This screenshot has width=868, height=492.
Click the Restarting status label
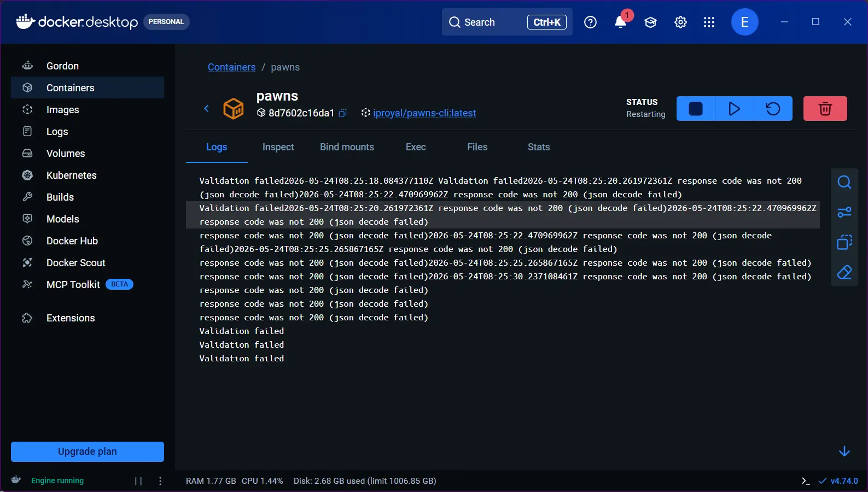(x=645, y=114)
